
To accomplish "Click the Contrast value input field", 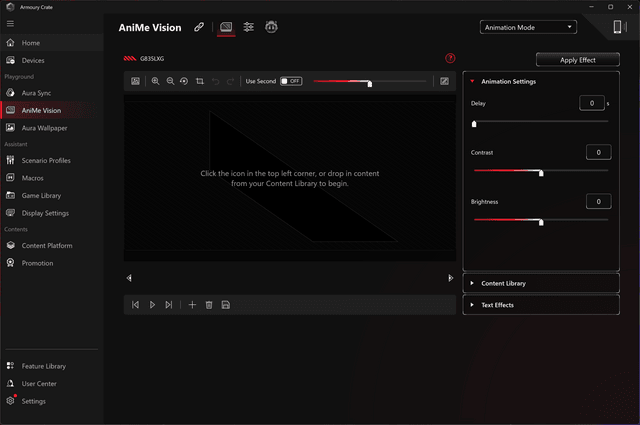I will pyautogui.click(x=598, y=152).
